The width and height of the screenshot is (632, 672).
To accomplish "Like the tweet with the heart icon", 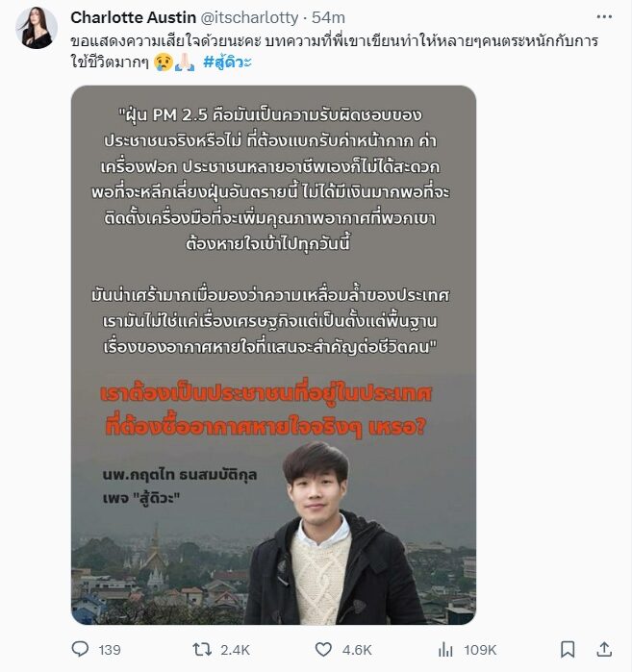I will 323,649.
